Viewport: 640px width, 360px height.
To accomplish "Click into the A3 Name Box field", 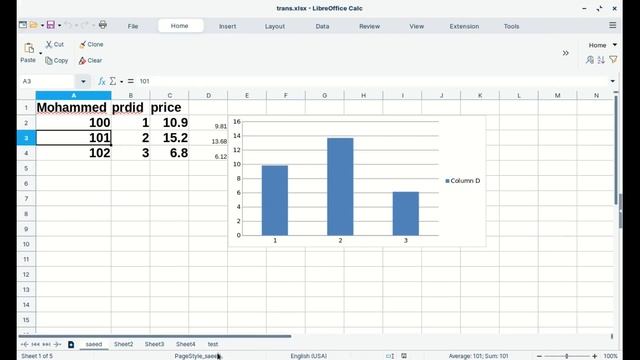I will 48,81.
